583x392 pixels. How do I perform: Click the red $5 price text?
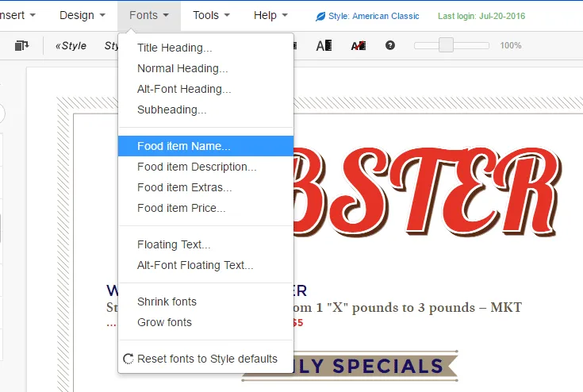pyautogui.click(x=297, y=323)
